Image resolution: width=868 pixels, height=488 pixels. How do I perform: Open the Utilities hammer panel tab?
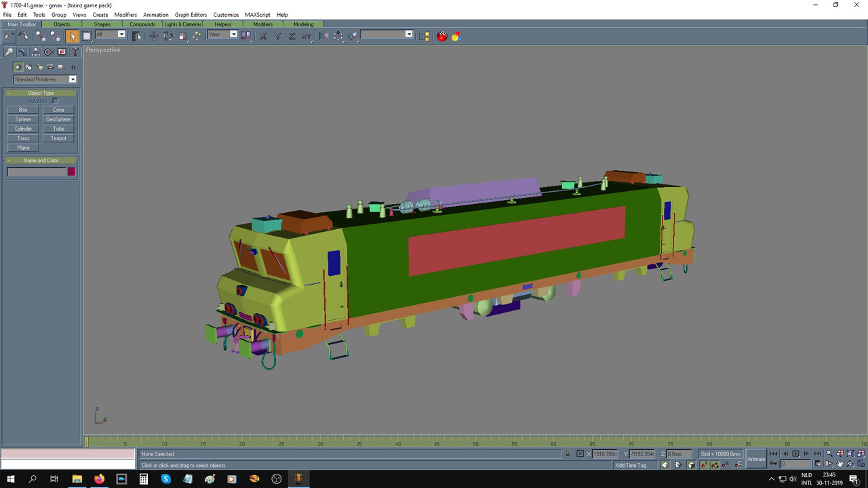coord(75,52)
